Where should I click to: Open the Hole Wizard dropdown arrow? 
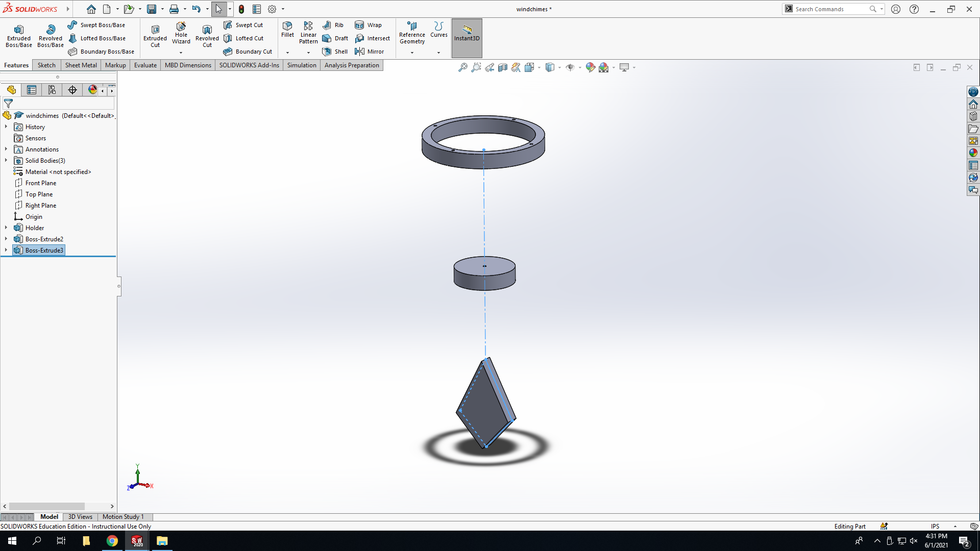click(181, 53)
